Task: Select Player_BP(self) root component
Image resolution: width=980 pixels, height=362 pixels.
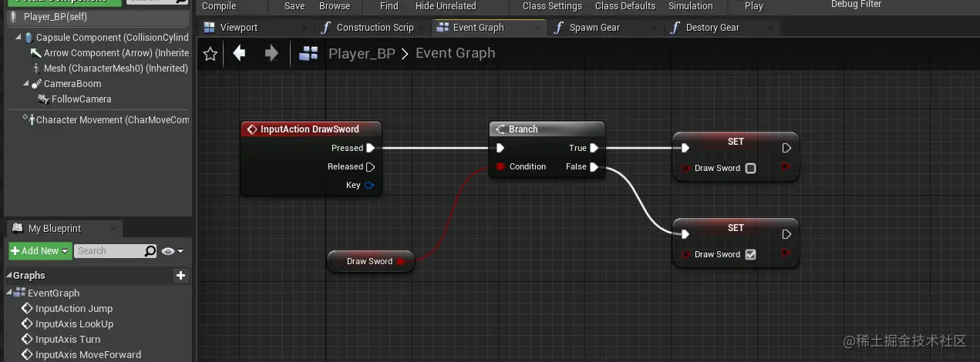Action: pyautogui.click(x=97, y=16)
